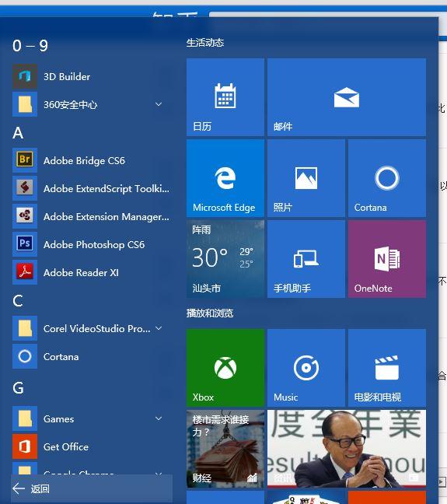Expand the 360安全中心 folder chevron
The height and width of the screenshot is (504, 447).
click(x=159, y=104)
